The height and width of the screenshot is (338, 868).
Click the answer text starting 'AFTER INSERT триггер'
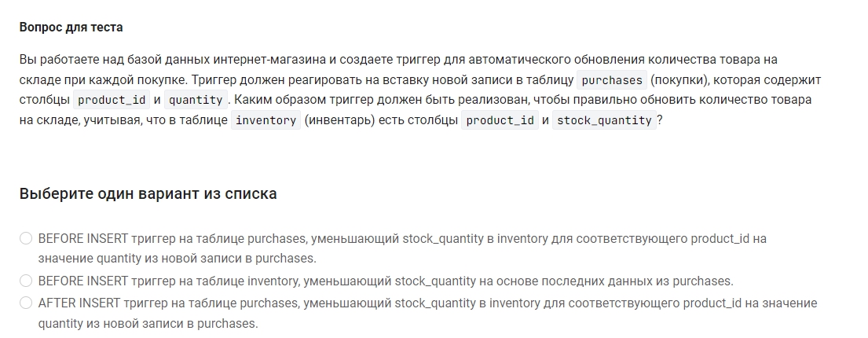[427, 313]
